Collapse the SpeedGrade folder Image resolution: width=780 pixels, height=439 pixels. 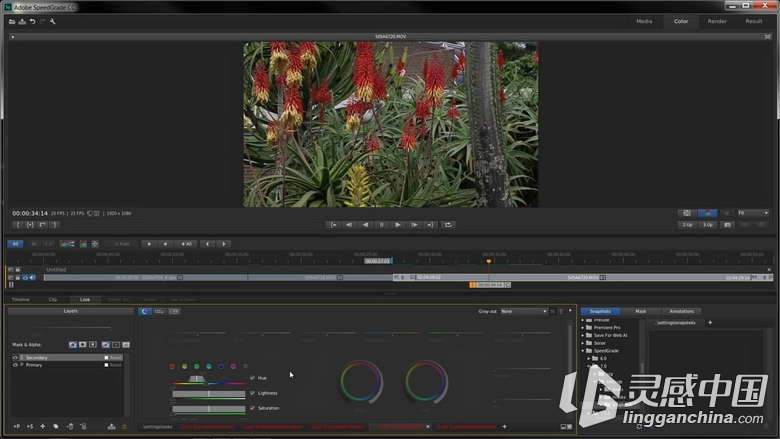pyautogui.click(x=583, y=351)
